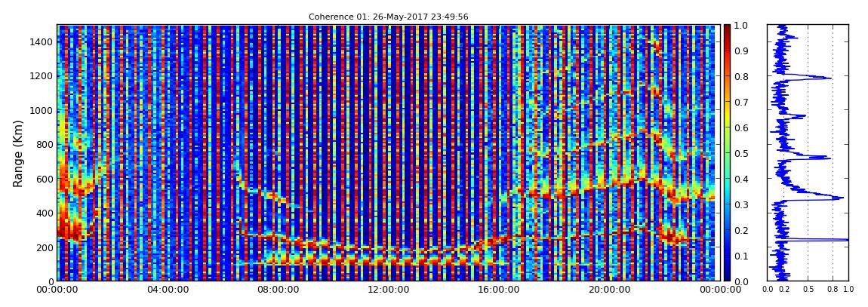Screen dimensions: 868x307
Task: Select the 200 tick on the range axis
Action: coord(44,247)
